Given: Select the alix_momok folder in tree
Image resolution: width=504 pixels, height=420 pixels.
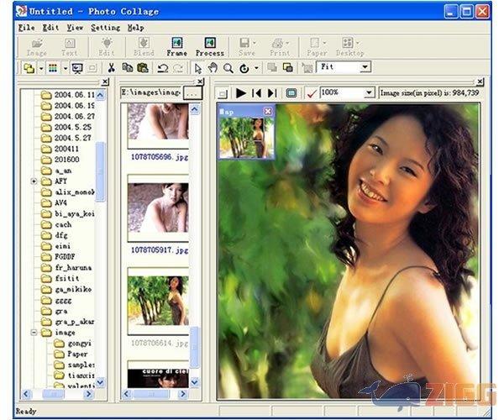Looking at the screenshot, I should click(73, 192).
